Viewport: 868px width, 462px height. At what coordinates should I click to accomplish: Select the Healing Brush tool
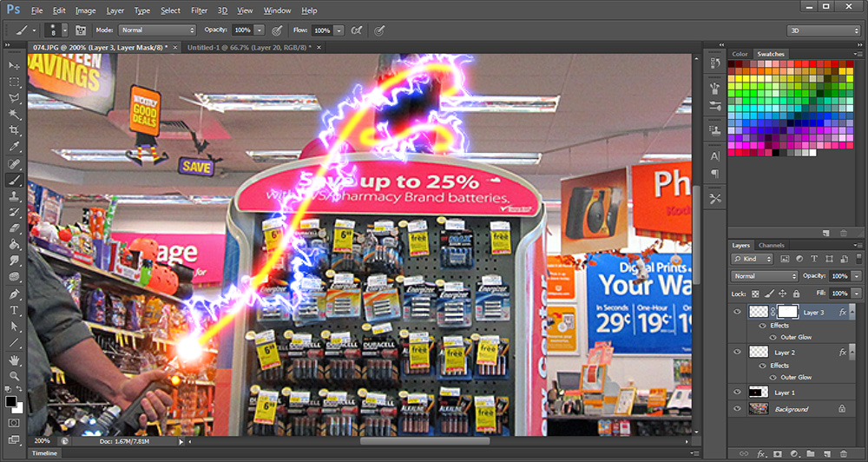pyautogui.click(x=14, y=164)
